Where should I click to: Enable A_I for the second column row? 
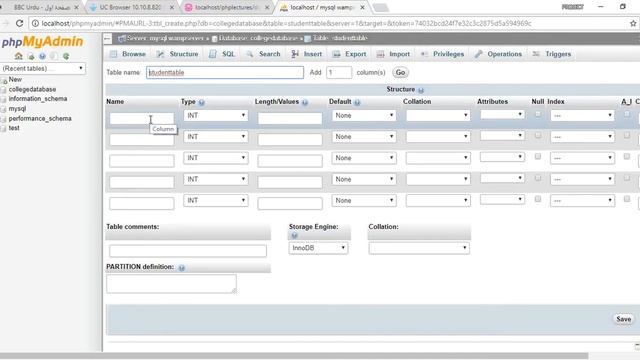tap(627, 135)
